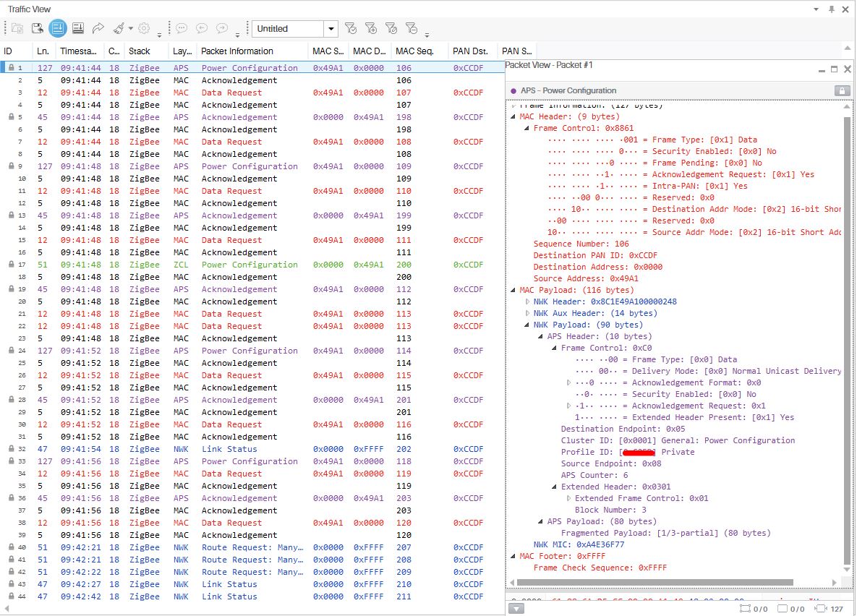Click the Sequence Number: 106 line

pyautogui.click(x=581, y=244)
